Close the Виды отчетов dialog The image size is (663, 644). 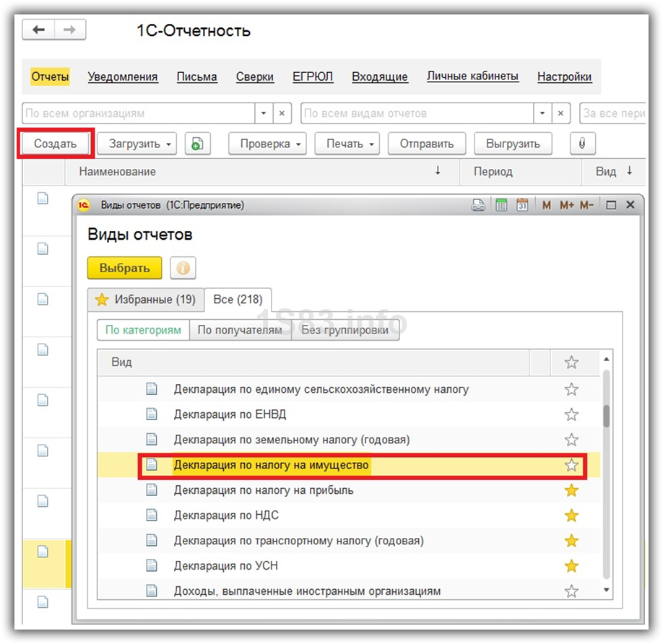[630, 205]
